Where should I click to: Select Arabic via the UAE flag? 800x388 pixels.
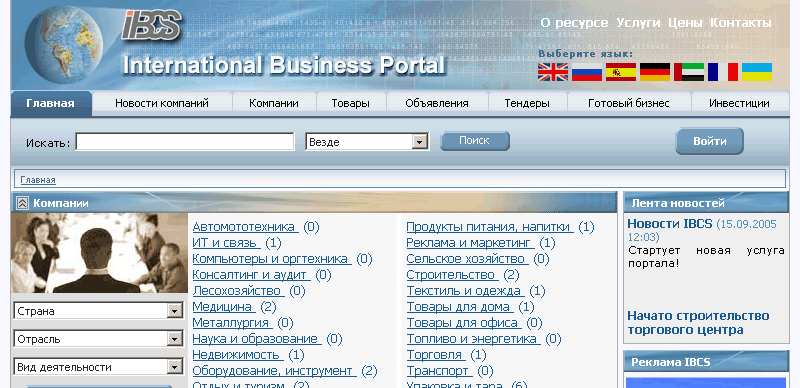689,72
